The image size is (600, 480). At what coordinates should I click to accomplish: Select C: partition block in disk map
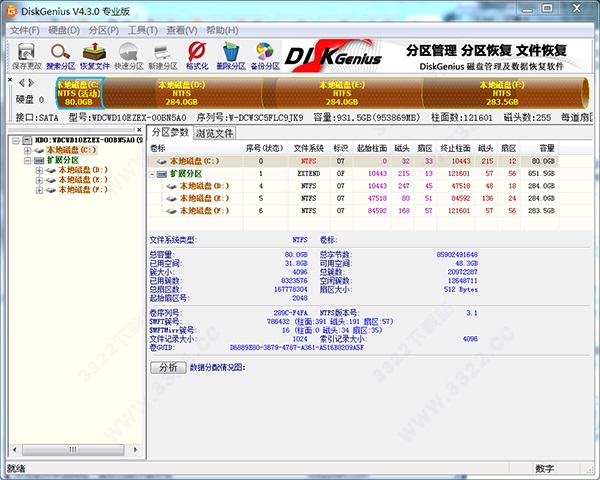[x=78, y=93]
